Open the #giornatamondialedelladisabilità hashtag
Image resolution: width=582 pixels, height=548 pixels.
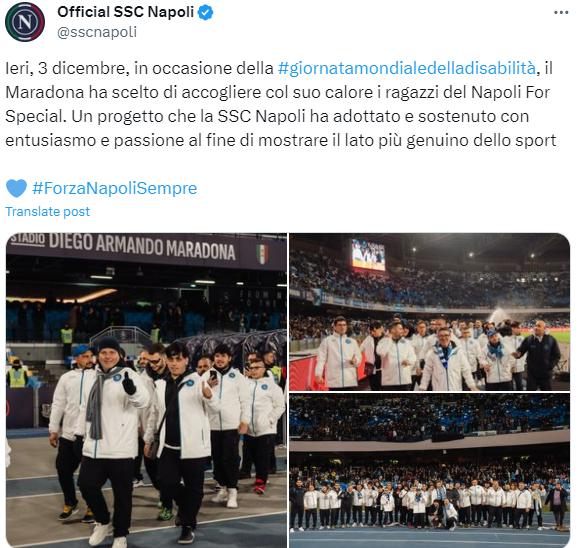pyautogui.click(x=406, y=68)
